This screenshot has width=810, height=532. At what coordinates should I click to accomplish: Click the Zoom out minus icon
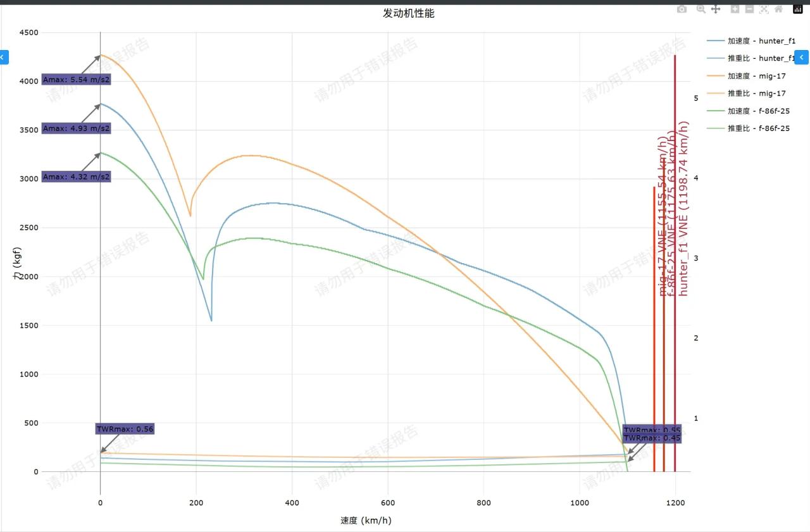pos(749,9)
